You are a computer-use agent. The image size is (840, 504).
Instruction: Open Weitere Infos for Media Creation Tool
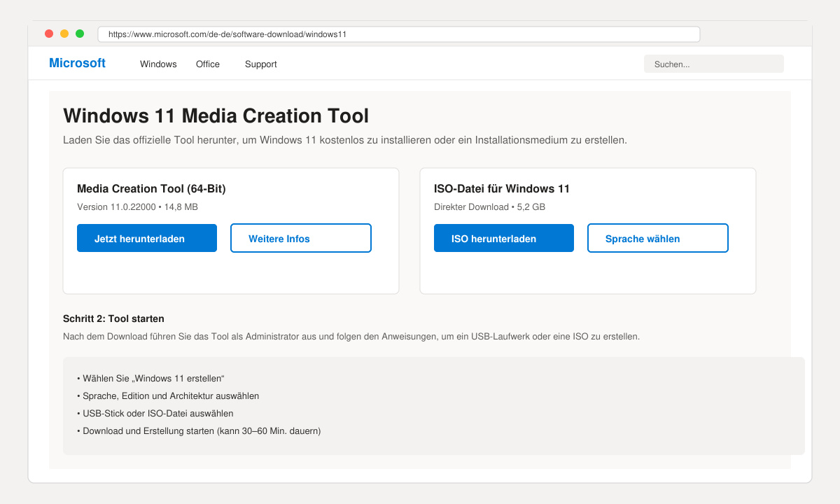click(301, 238)
